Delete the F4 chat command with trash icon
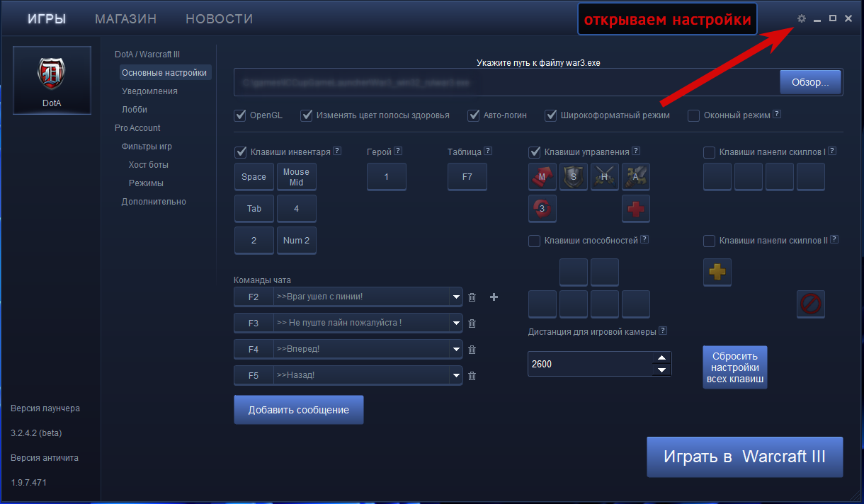Image resolution: width=864 pixels, height=504 pixels. pos(472,350)
